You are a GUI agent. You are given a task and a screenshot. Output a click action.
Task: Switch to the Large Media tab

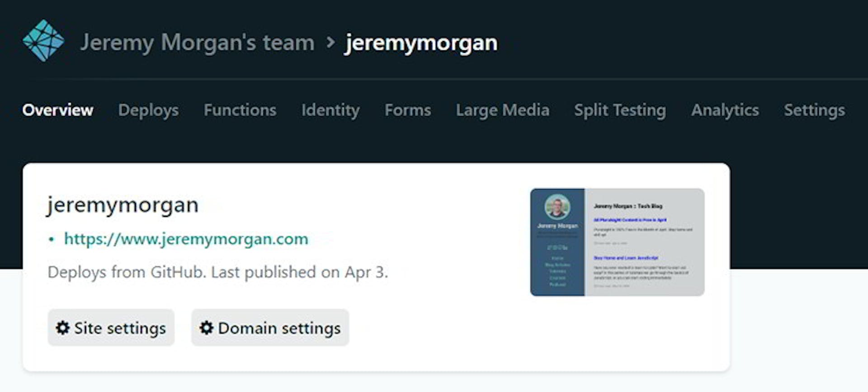pos(503,110)
